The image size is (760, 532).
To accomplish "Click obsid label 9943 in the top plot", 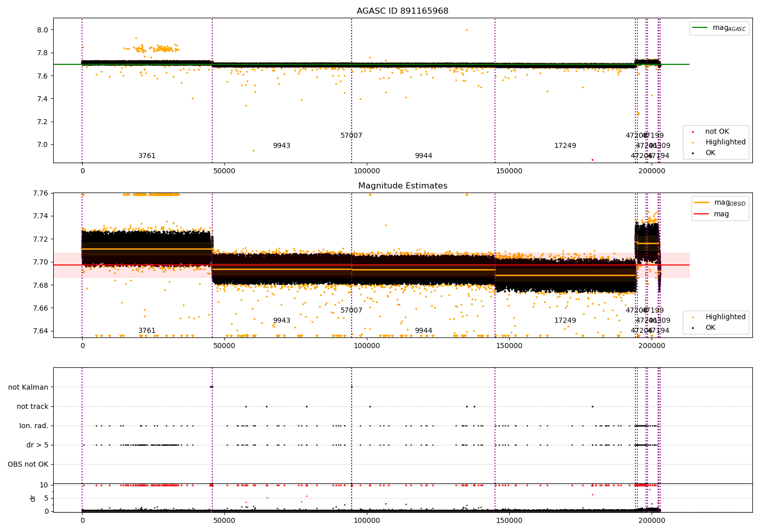I will [282, 146].
